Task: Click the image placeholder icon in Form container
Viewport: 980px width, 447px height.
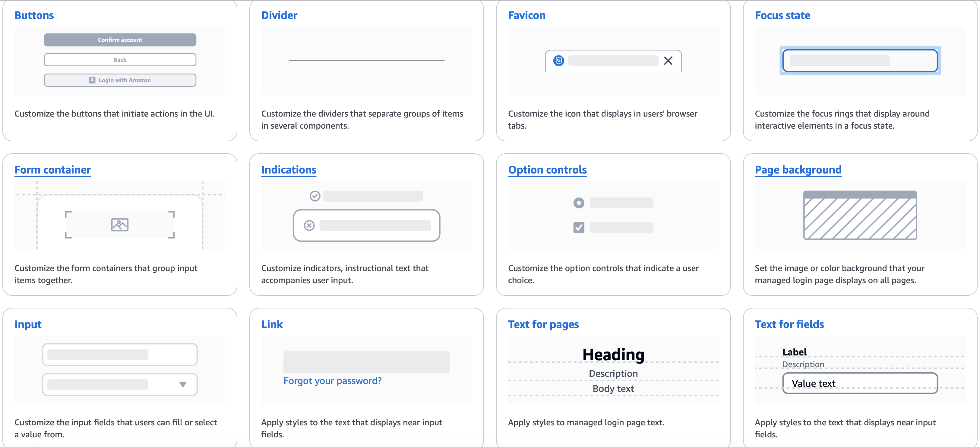Action: pyautogui.click(x=120, y=225)
